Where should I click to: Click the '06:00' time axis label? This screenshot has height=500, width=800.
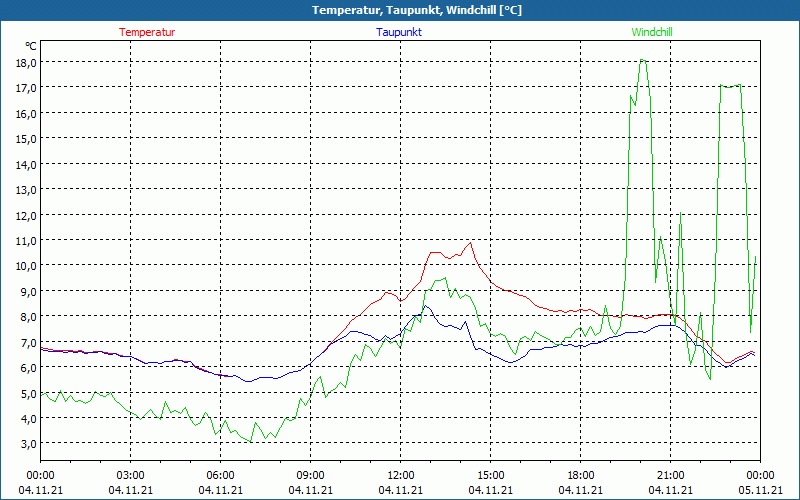[x=220, y=476]
